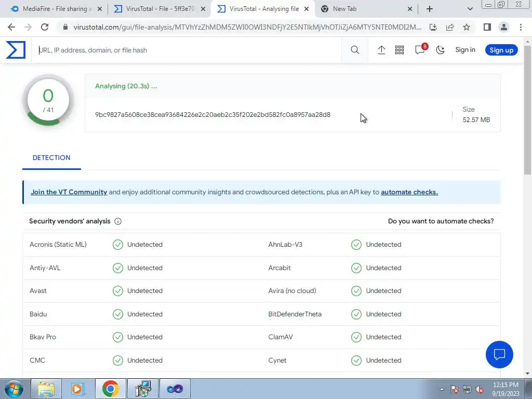Click the green check icon for CMC
This screenshot has width=532, height=399.
coord(118,361)
